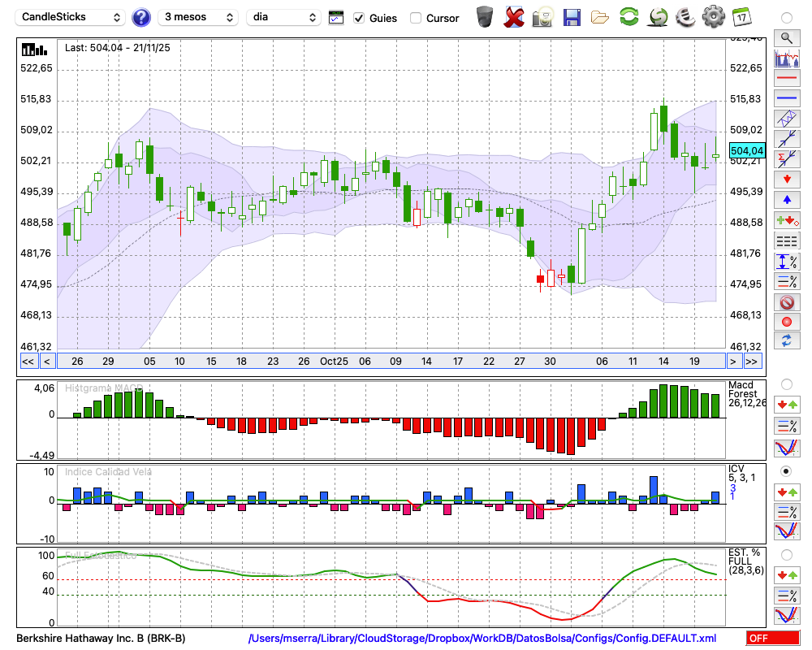Select the Macd Forest panel radio button
The image size is (812, 650).
pos(786,383)
